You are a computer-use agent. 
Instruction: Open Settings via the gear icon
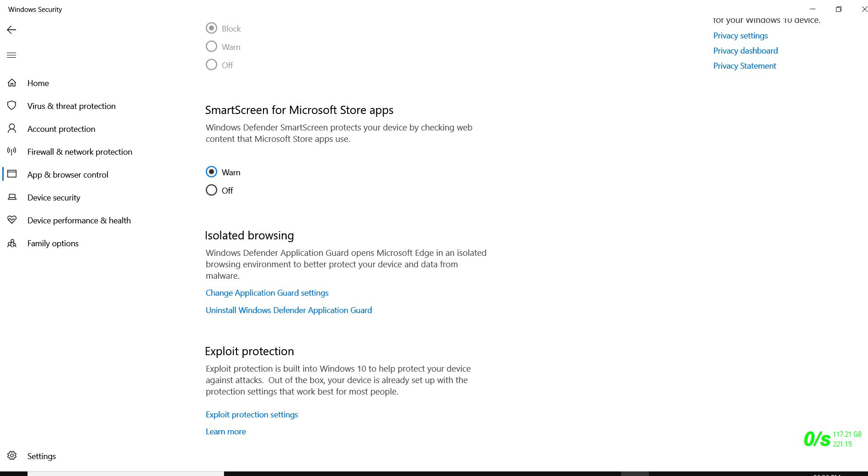(x=12, y=456)
